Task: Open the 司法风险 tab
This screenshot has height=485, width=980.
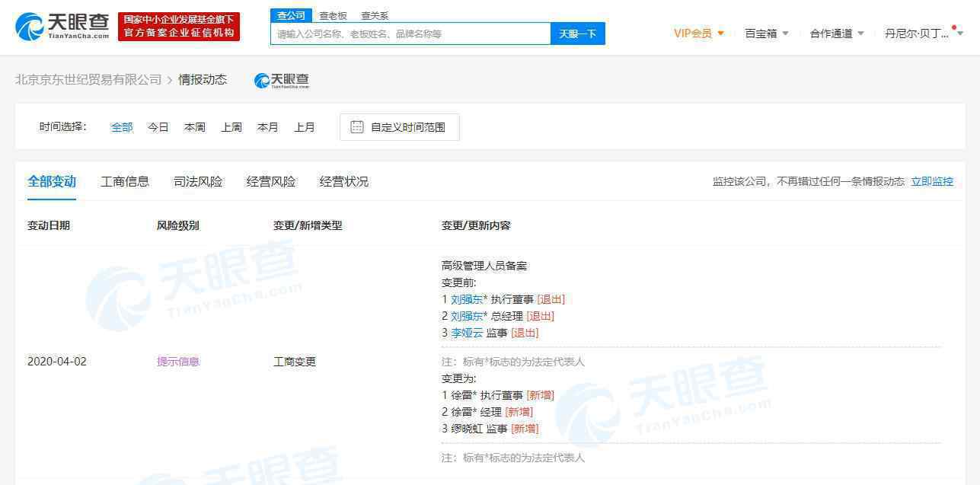Action: (198, 181)
